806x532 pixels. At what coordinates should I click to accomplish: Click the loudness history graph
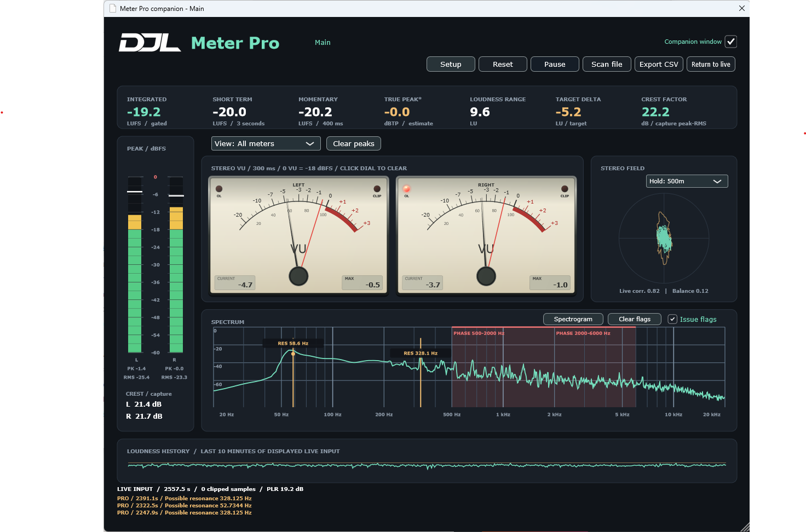[x=427, y=465]
